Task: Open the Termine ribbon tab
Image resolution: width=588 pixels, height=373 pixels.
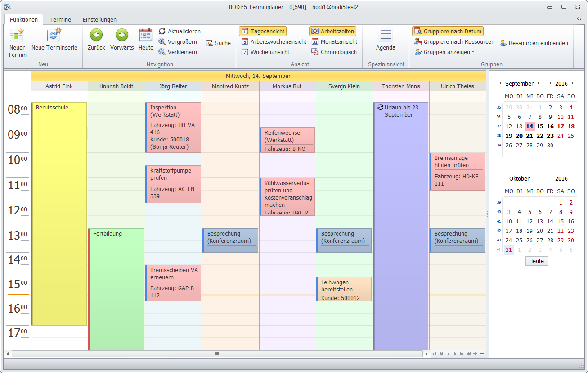Action: point(60,19)
